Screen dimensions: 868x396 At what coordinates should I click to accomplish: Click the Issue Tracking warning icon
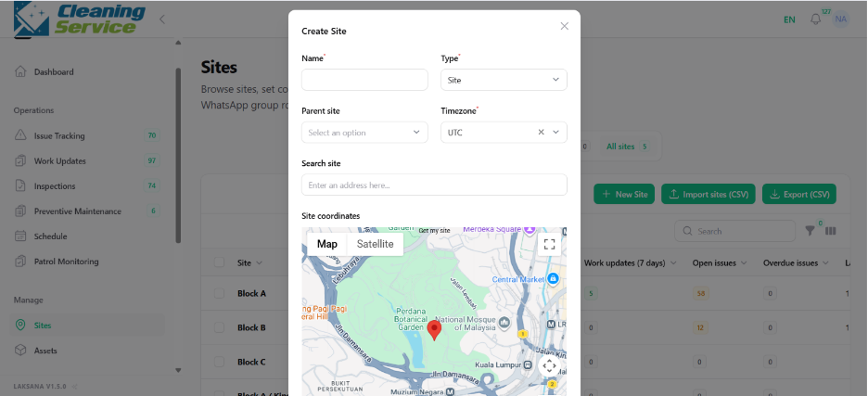(x=20, y=135)
